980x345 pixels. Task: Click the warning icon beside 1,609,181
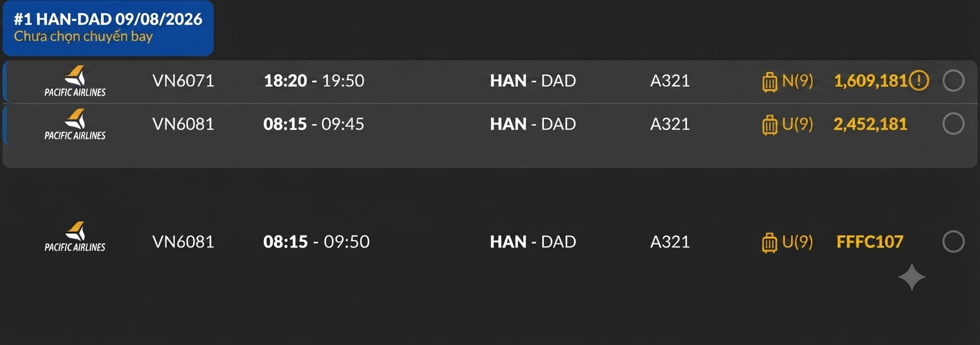(919, 81)
